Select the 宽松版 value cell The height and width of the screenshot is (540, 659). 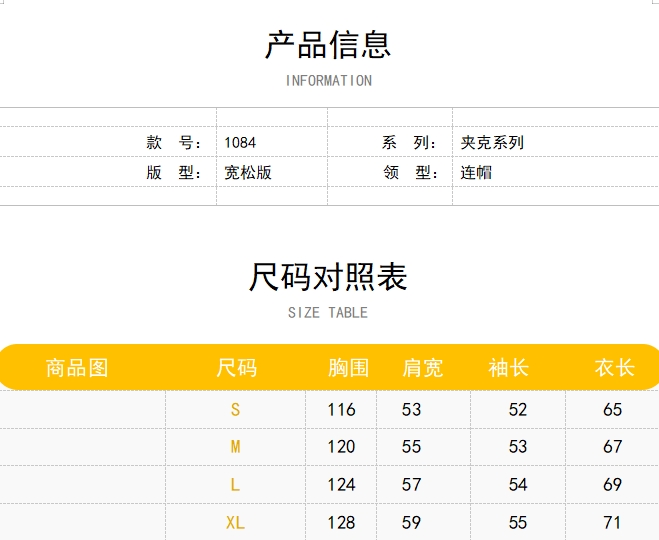click(248, 172)
